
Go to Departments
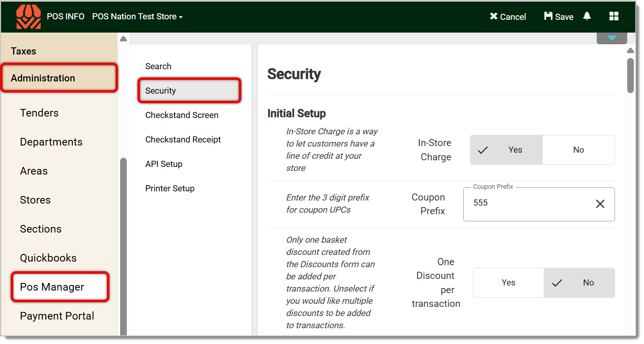tap(51, 142)
